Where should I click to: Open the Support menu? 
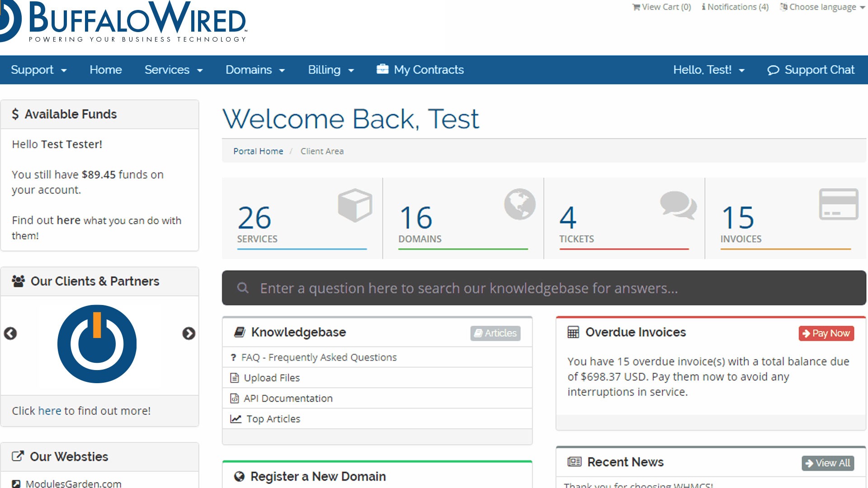click(38, 70)
